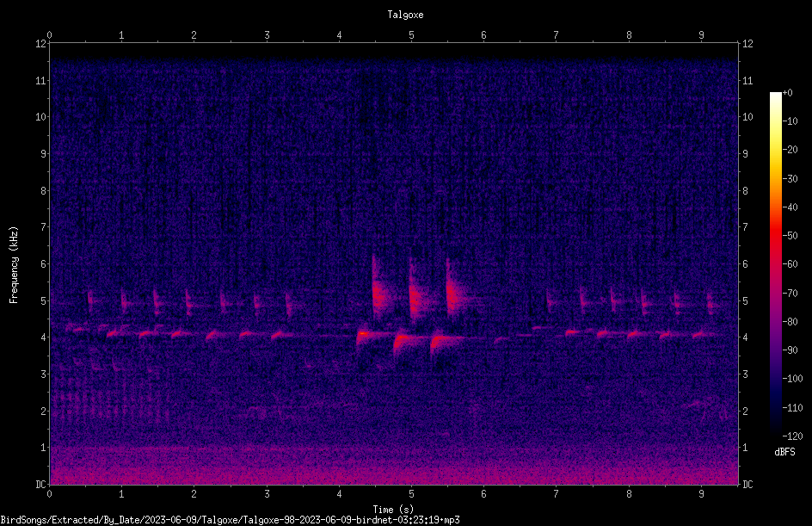
Task: Click the -30 label on the color scale
Action: click(790, 179)
